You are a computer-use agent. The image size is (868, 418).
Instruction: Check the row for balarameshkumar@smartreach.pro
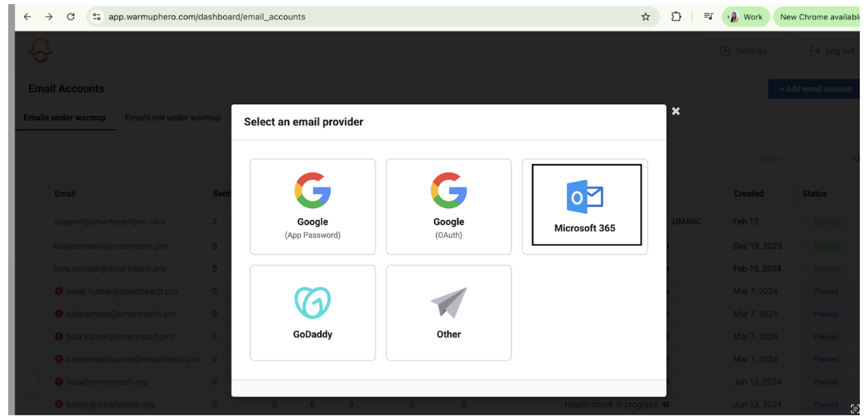tap(35, 359)
